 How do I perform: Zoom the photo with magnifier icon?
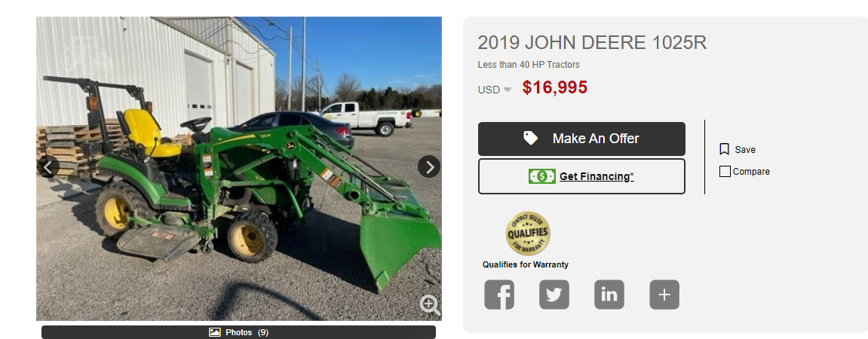[430, 304]
